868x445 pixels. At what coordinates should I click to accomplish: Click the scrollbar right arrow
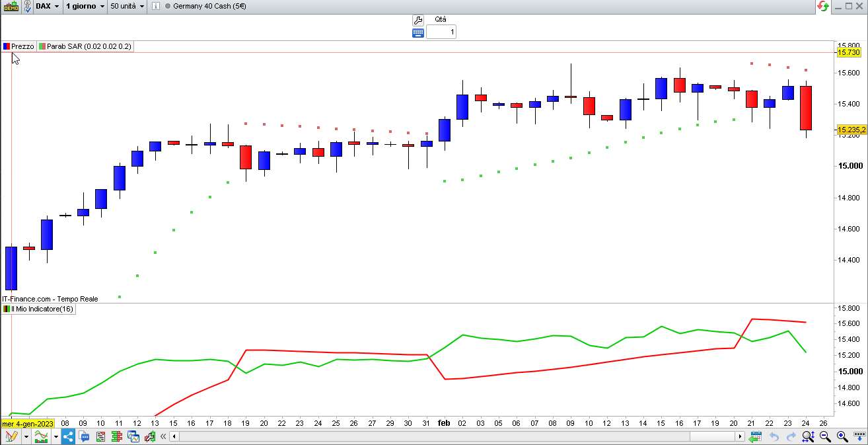point(740,436)
